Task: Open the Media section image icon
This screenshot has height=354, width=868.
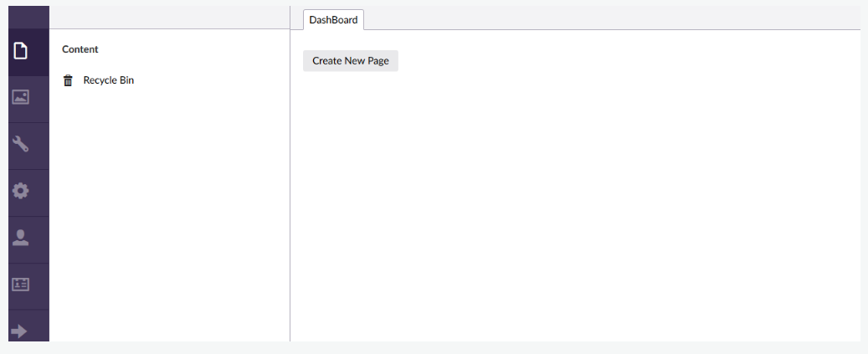Action: 20,97
